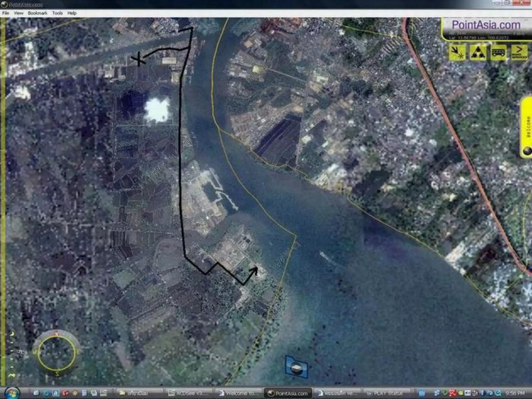Switch to Welcome to taskbar window
The height and width of the screenshot is (399, 532).
pyautogui.click(x=239, y=393)
